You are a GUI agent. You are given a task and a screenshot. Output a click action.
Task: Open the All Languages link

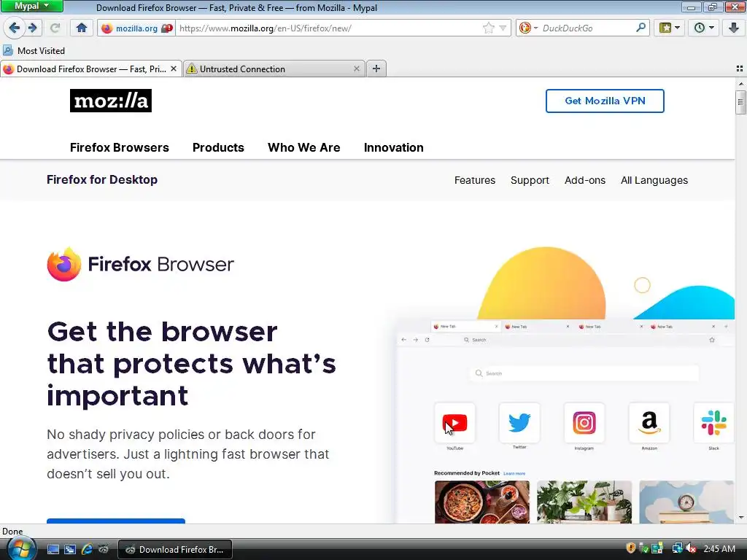point(654,180)
